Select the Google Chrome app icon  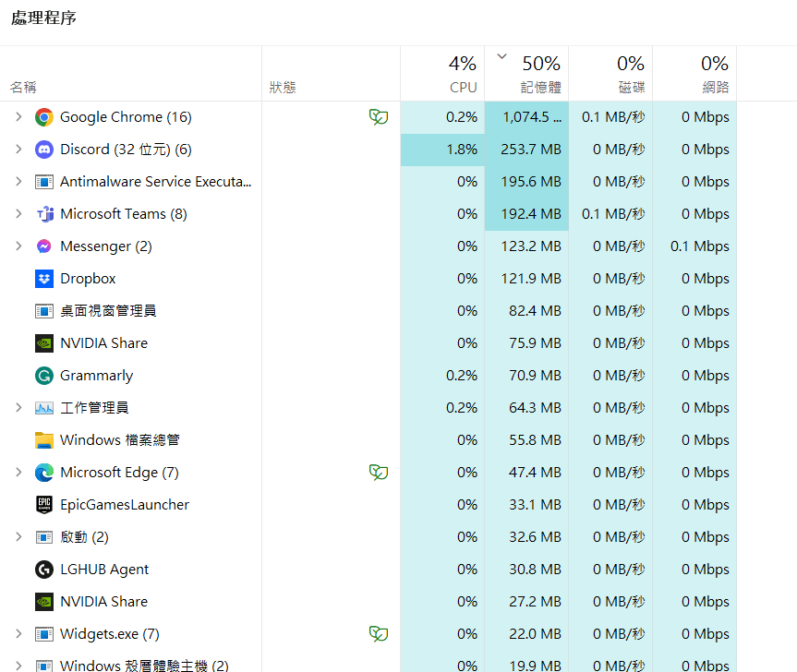tap(43, 116)
